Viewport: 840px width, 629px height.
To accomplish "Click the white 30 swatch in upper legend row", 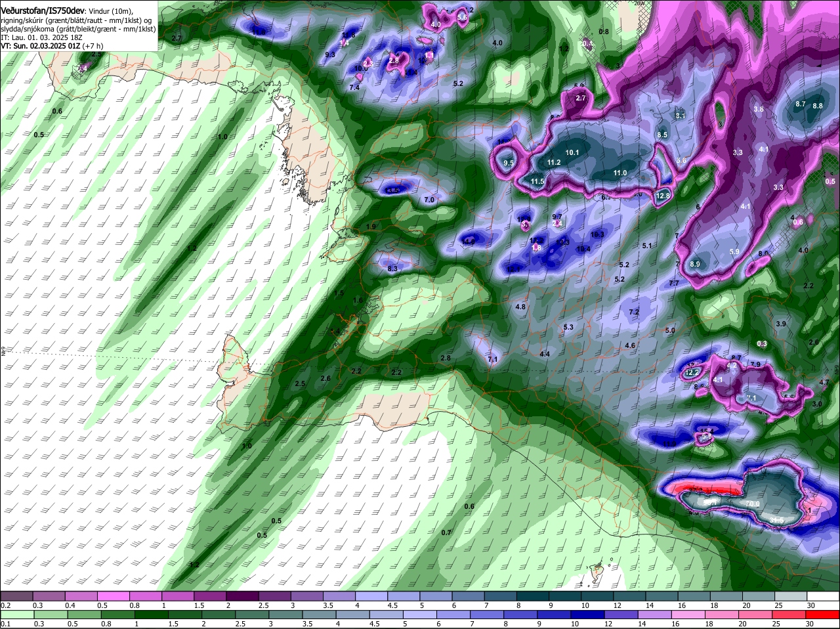I will [822, 596].
